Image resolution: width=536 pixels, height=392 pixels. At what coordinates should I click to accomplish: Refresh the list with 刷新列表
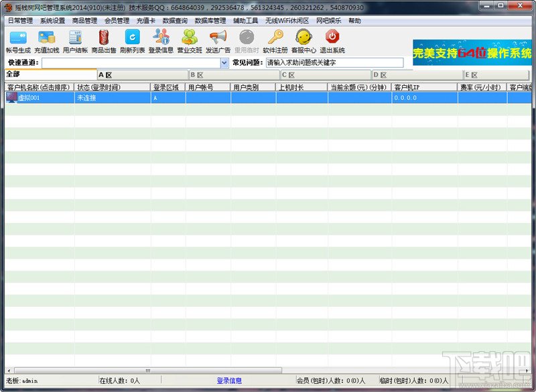pos(132,37)
